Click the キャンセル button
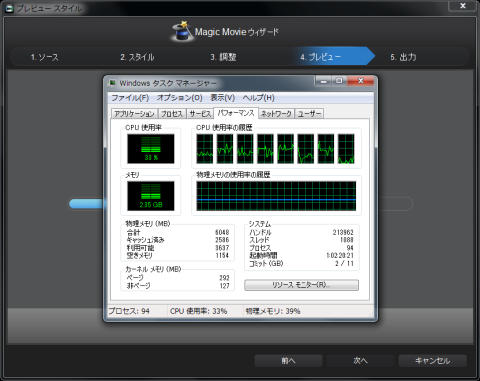The image size is (480, 381). [x=433, y=361]
